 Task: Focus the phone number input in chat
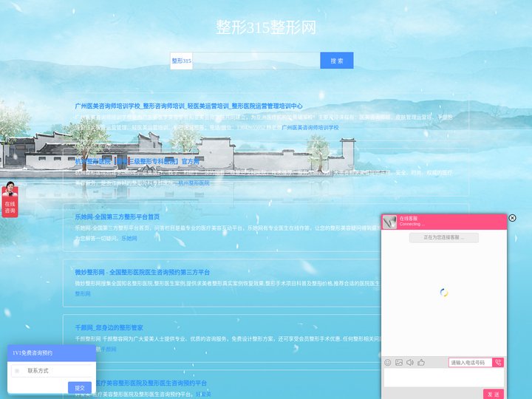pyautogui.click(x=470, y=362)
